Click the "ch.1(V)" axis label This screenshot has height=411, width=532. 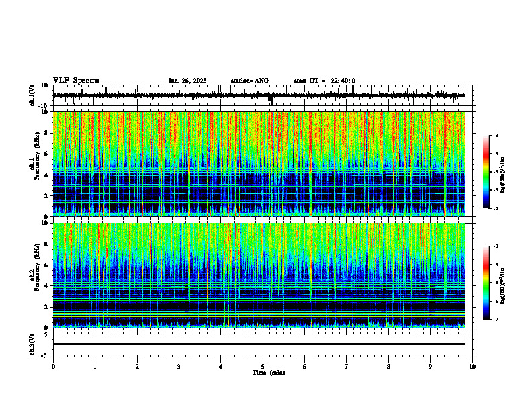tap(32, 95)
